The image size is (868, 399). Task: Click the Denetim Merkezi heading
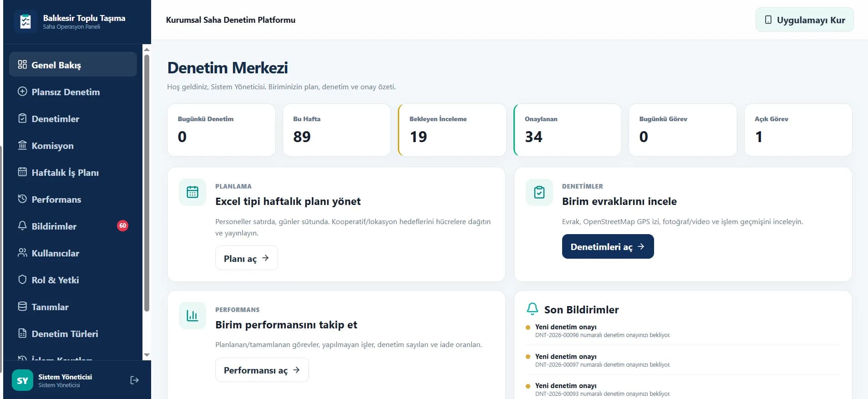click(228, 68)
